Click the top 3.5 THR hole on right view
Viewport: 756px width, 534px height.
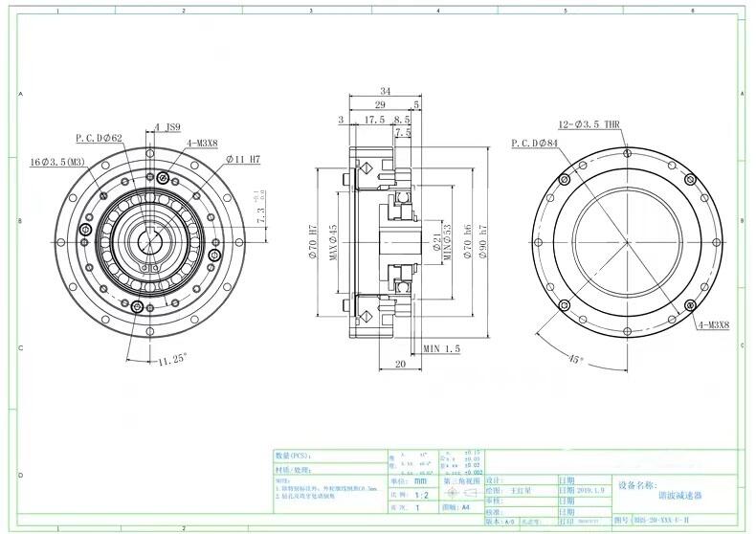625,152
